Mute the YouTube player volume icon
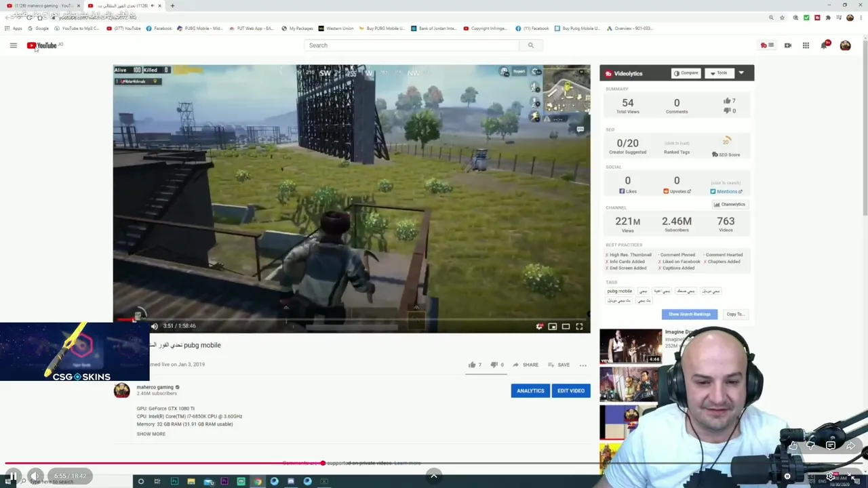Image resolution: width=868 pixels, height=488 pixels. (x=154, y=326)
